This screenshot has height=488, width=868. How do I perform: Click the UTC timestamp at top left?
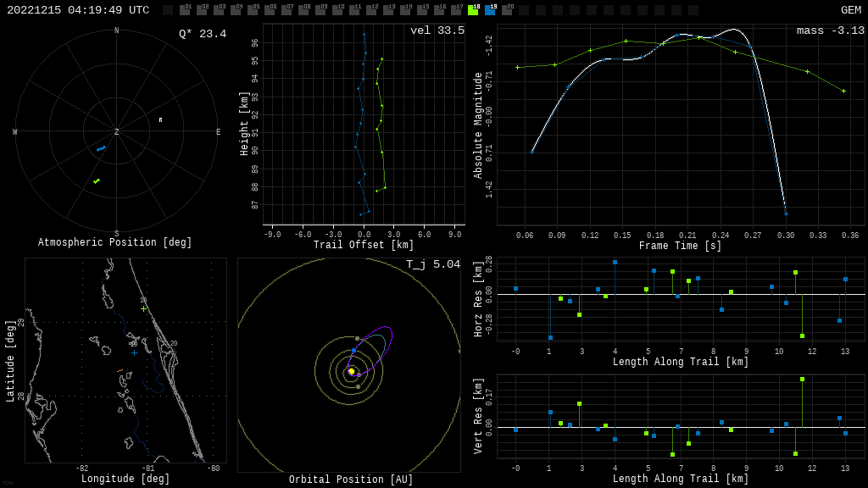pyautogui.click(x=78, y=10)
